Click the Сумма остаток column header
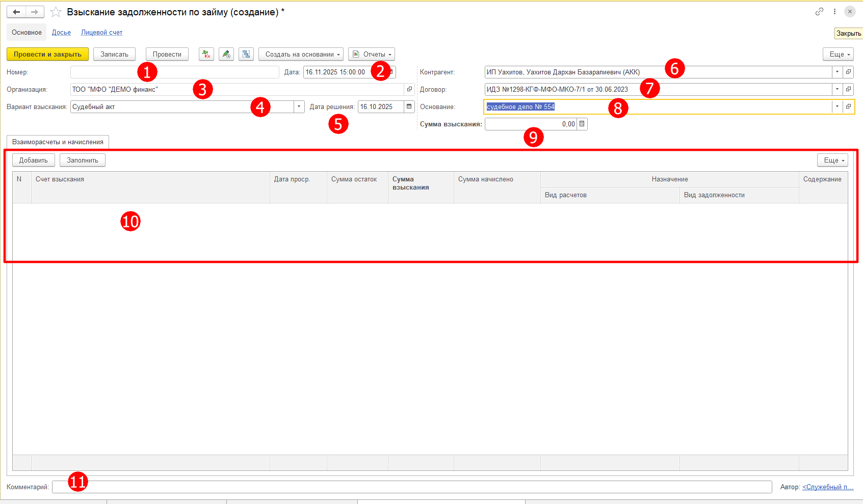 (x=357, y=187)
